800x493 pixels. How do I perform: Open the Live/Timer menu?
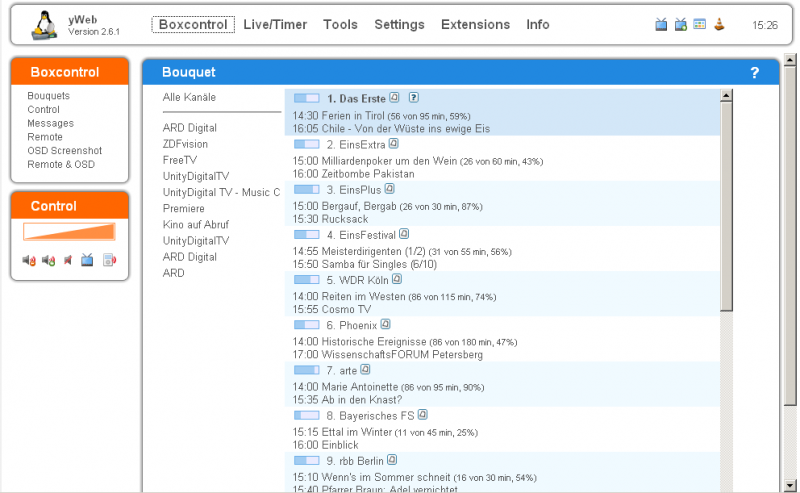275,24
